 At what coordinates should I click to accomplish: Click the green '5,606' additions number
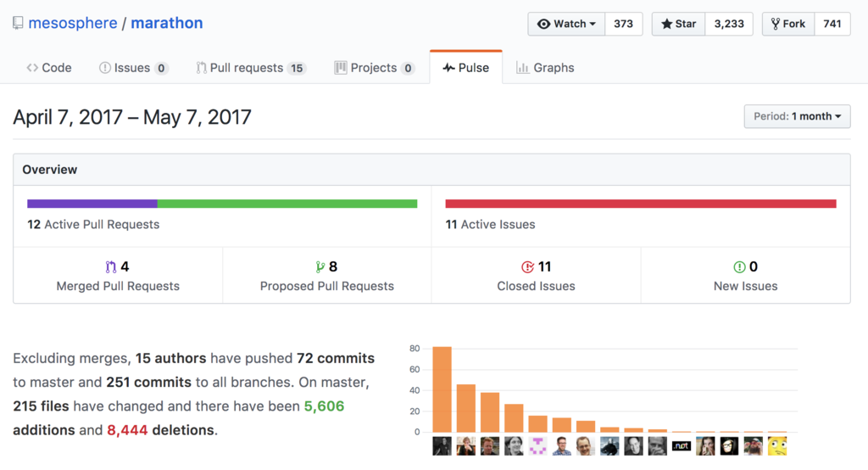point(324,406)
